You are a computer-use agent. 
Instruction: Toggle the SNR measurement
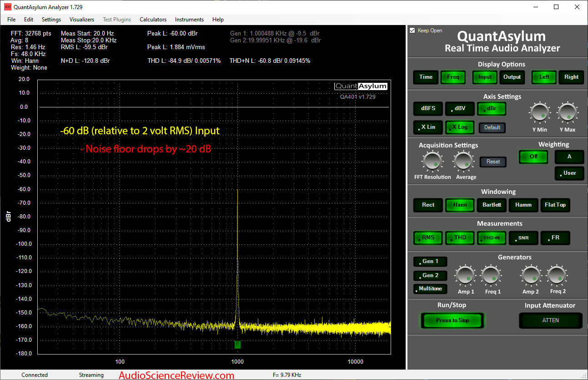[x=523, y=238]
